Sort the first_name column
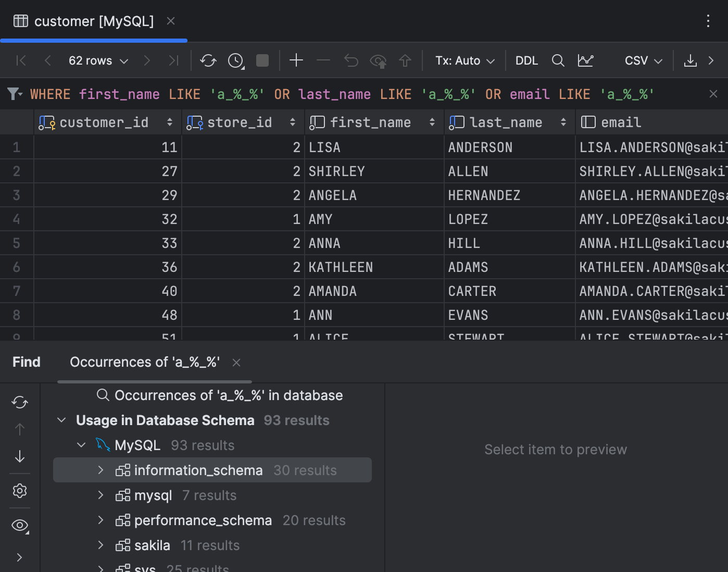Viewport: 728px width, 572px height. [432, 122]
